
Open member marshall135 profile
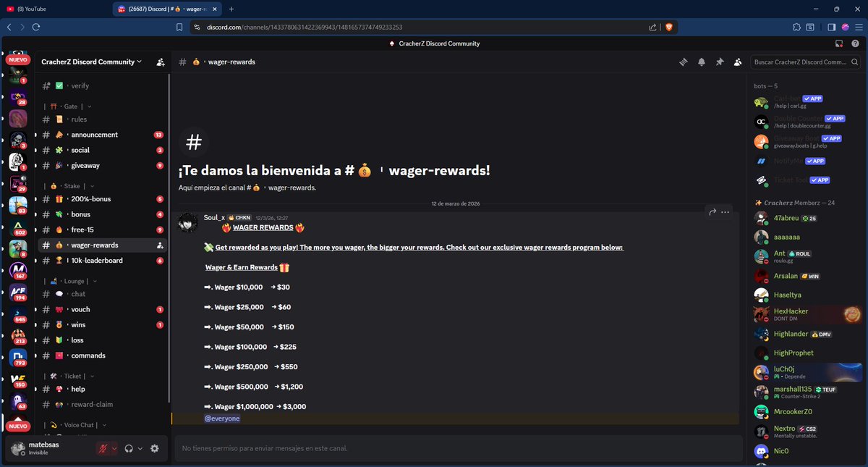pos(806,392)
